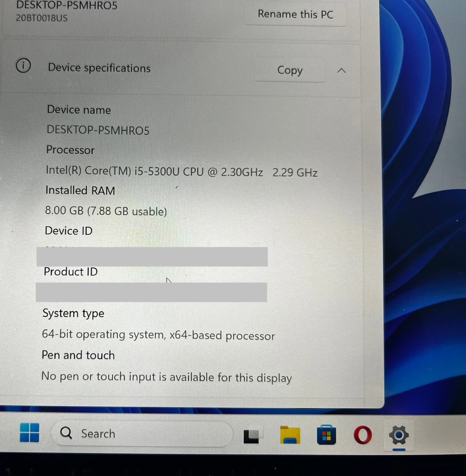Click the Processor label

click(x=70, y=150)
